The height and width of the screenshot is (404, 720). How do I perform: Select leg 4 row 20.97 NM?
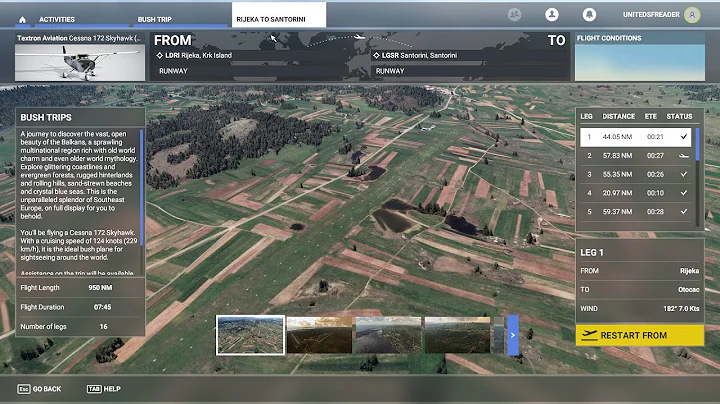(636, 193)
